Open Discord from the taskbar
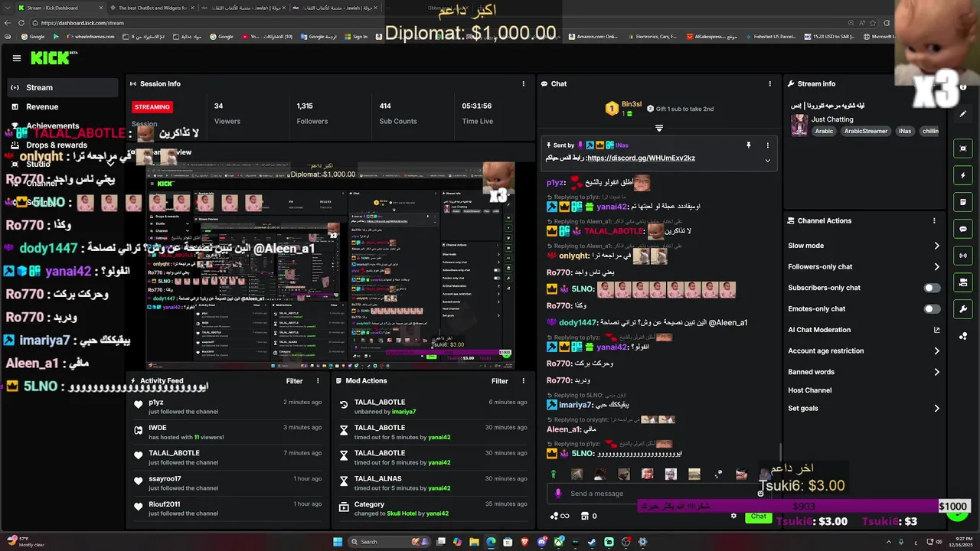The height and width of the screenshot is (551, 980). 541,542
